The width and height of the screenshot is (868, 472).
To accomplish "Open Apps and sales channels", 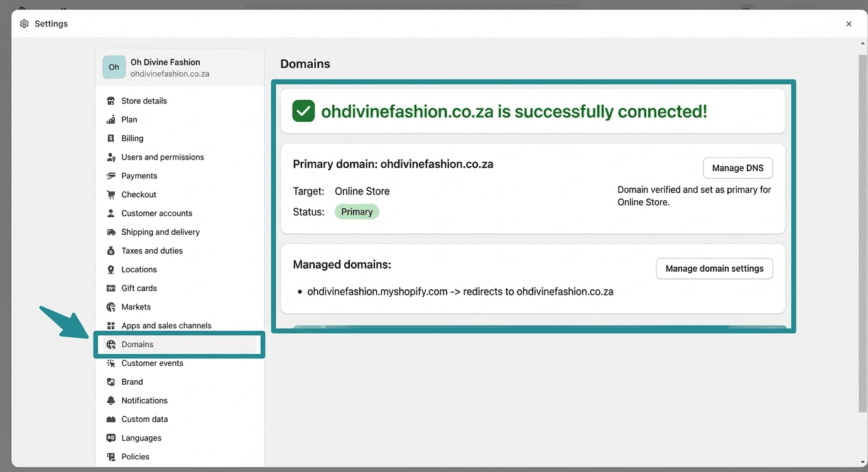I will [180, 326].
